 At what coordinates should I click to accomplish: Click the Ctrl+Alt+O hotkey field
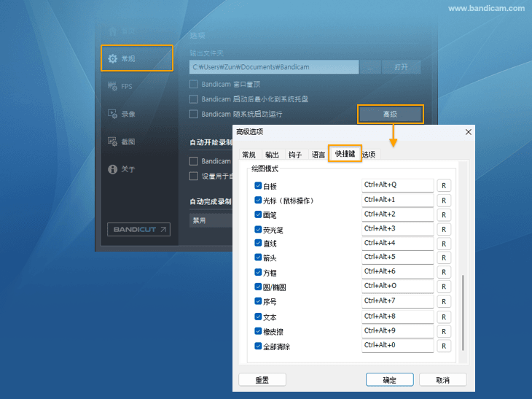pyautogui.click(x=398, y=286)
